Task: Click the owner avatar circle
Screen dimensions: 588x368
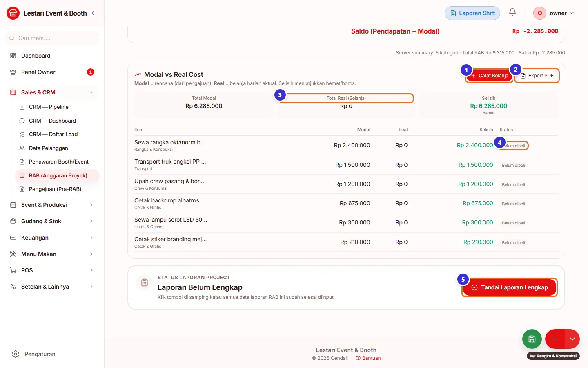Action: pyautogui.click(x=540, y=13)
